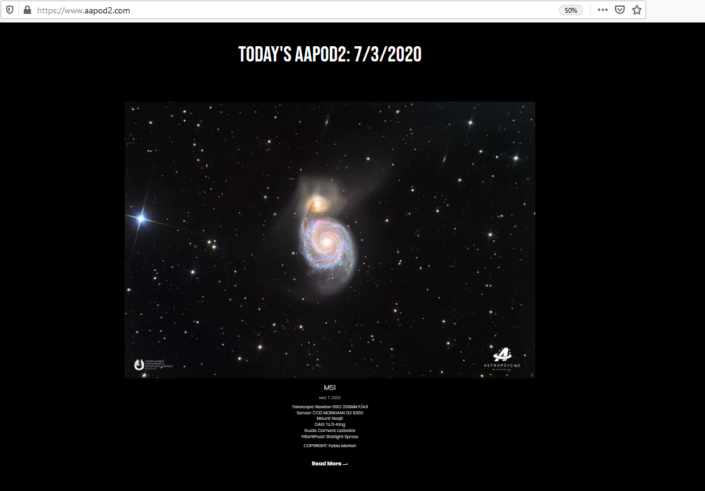
Task: Click the "Today's AAPOD2: 7/3/2020" heading
Action: (330, 54)
